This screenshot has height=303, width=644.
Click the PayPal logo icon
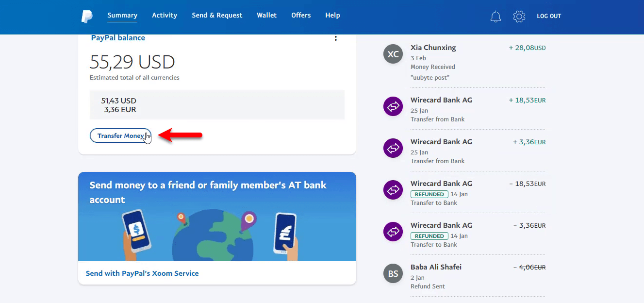point(87,16)
